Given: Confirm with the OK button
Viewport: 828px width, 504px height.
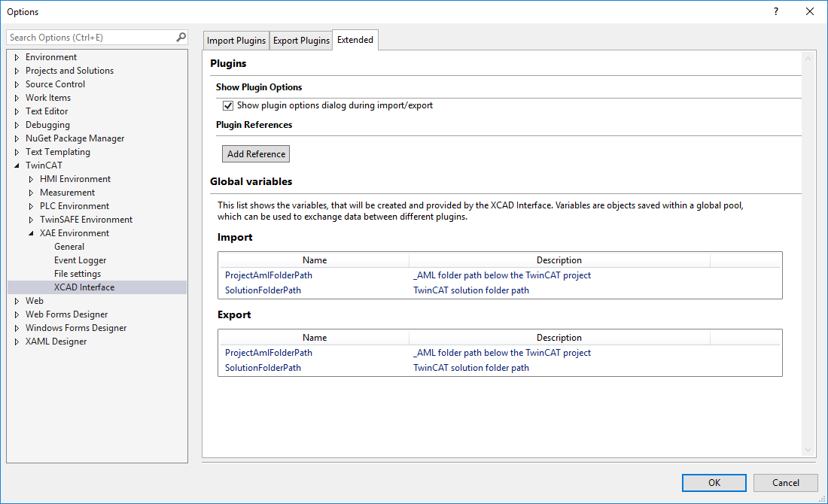Looking at the screenshot, I should [714, 482].
